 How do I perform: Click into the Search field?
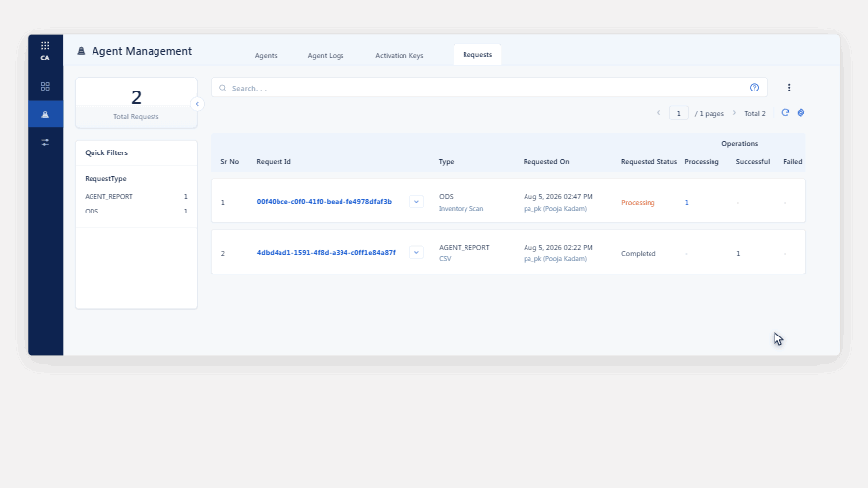pyautogui.click(x=489, y=88)
